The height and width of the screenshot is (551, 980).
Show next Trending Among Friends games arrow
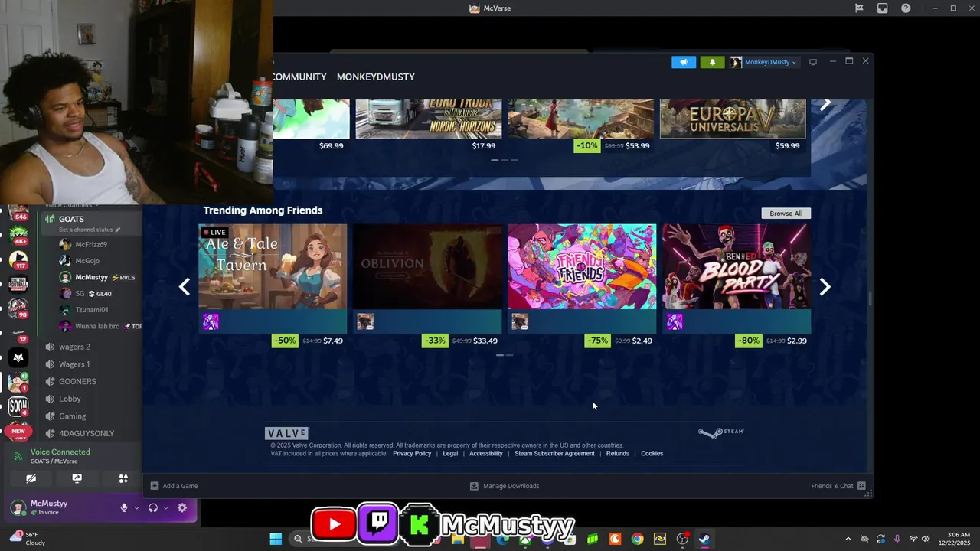825,286
